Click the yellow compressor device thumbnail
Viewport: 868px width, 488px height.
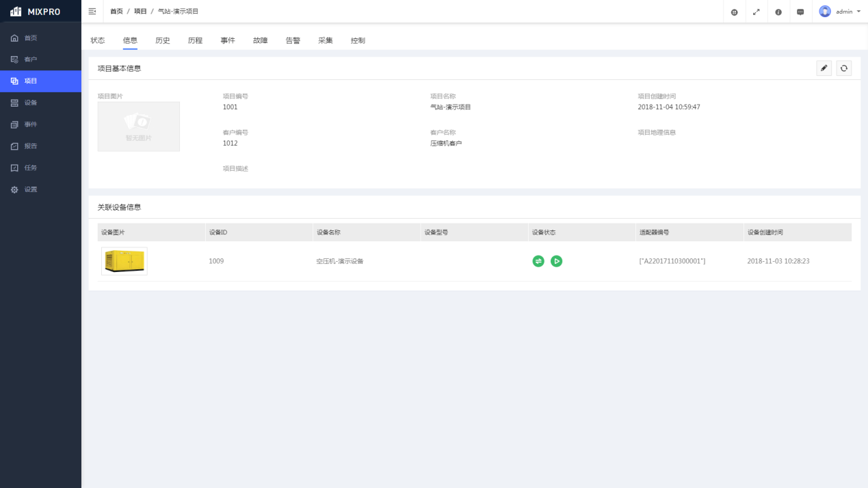[124, 261]
